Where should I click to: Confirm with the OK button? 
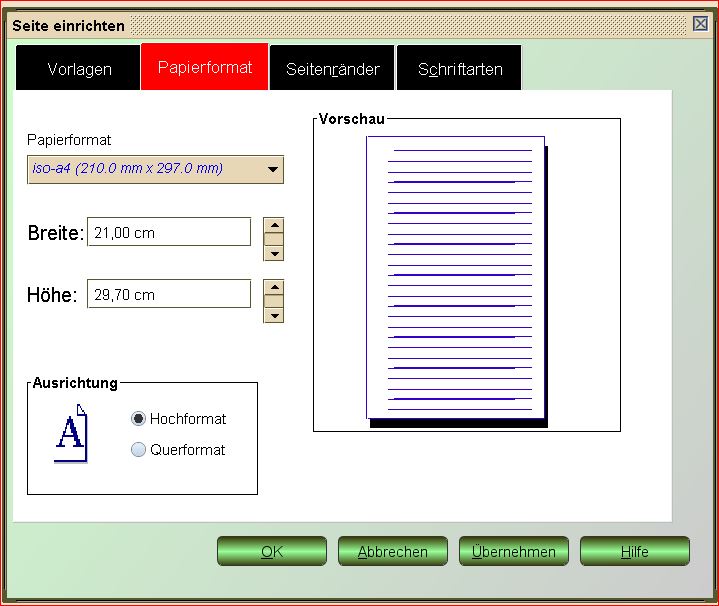272,551
